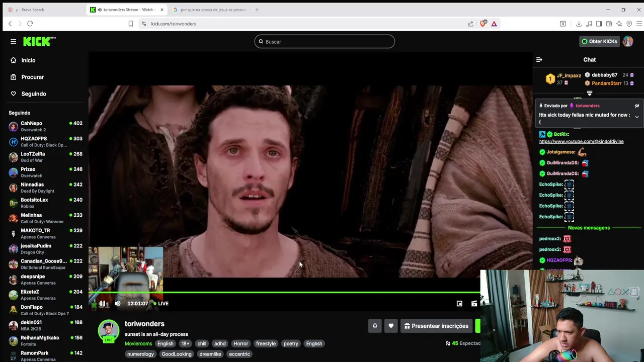Open browser downloads icon

pos(579,24)
